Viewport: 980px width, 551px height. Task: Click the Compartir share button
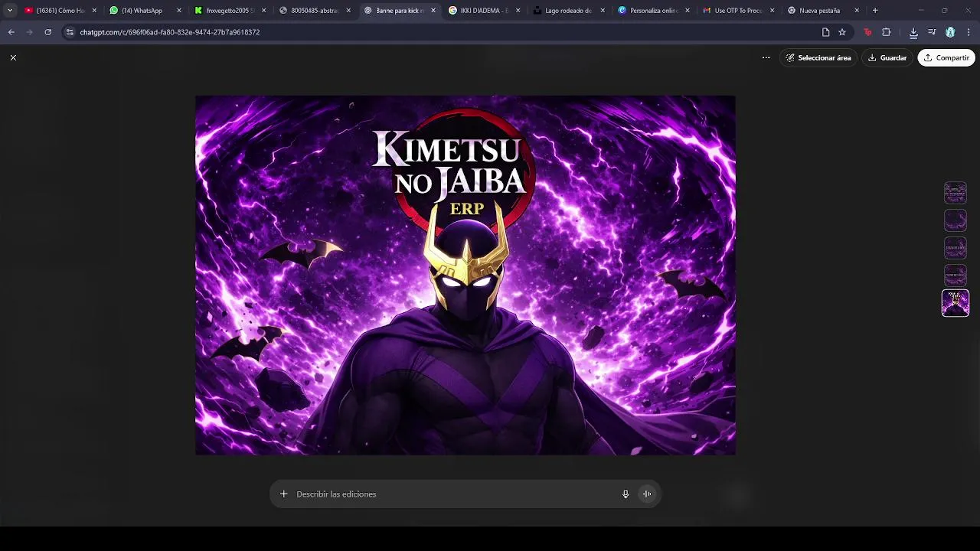pos(946,57)
